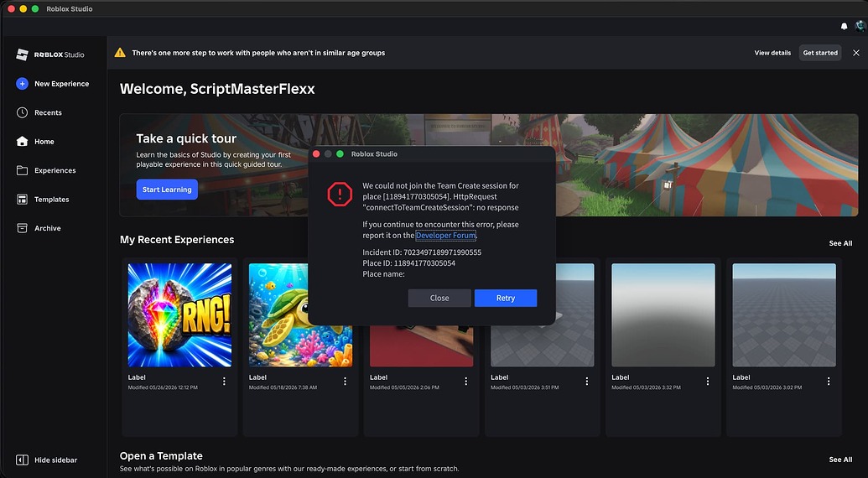This screenshot has width=868, height=478.
Task: Click the Welcome, ScriptMasterFlexx heading
Action: 217,89
